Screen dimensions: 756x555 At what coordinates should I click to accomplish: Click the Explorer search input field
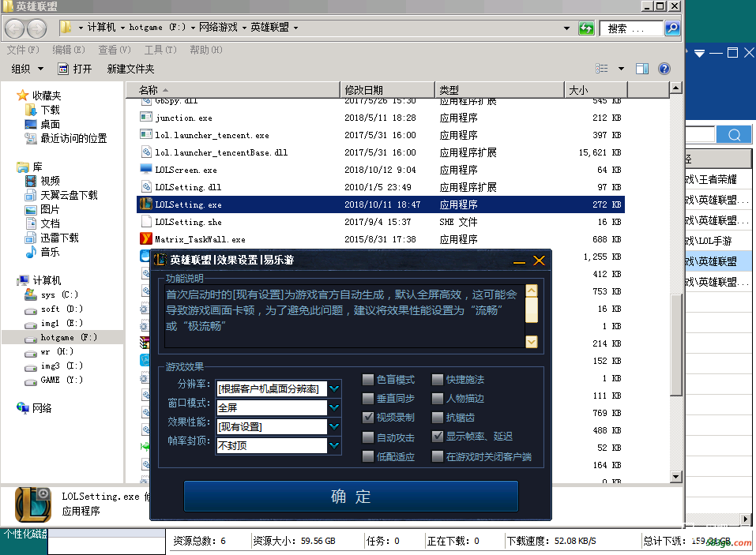tap(632, 28)
